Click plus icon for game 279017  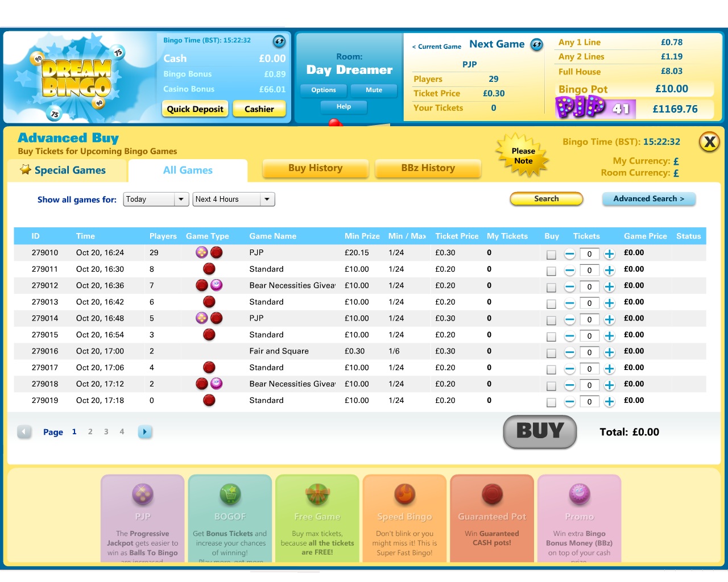click(x=609, y=369)
